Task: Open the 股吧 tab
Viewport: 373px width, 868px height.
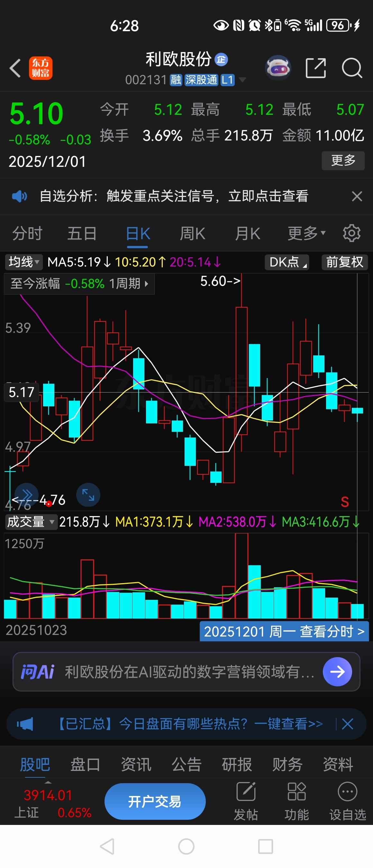Action: click(x=35, y=764)
